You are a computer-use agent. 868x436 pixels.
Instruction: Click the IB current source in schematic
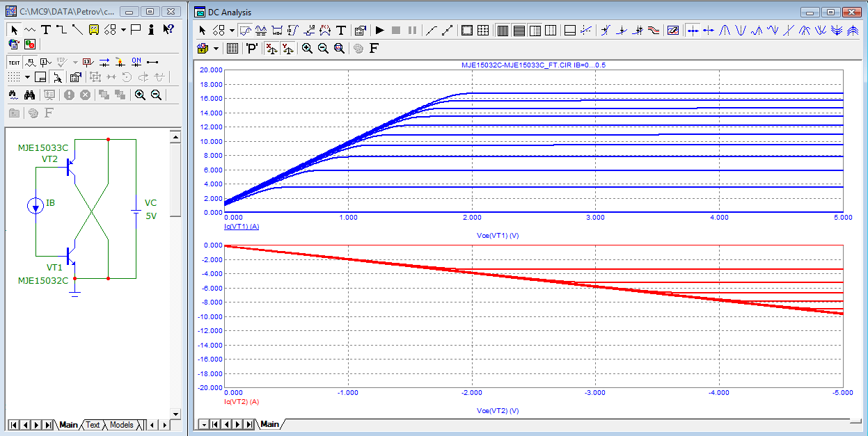click(36, 206)
